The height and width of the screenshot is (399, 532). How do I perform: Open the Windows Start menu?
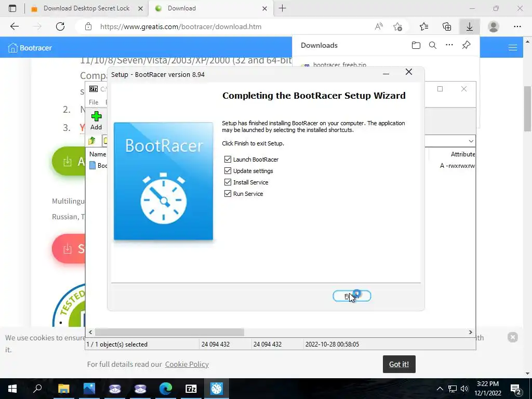click(12, 389)
